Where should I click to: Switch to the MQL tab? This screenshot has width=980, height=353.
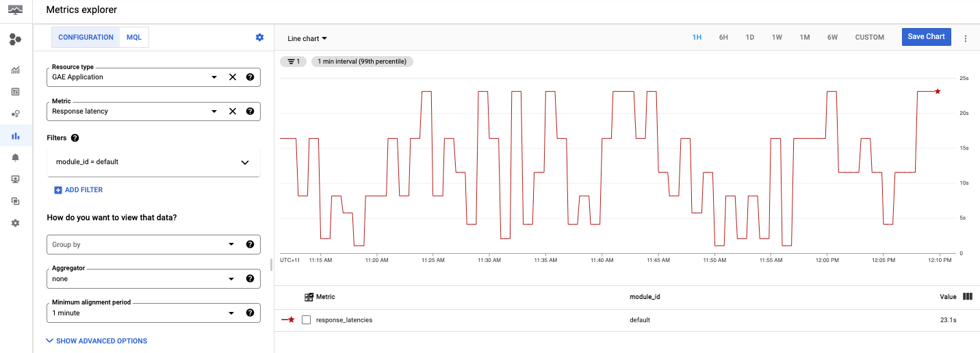tap(134, 38)
